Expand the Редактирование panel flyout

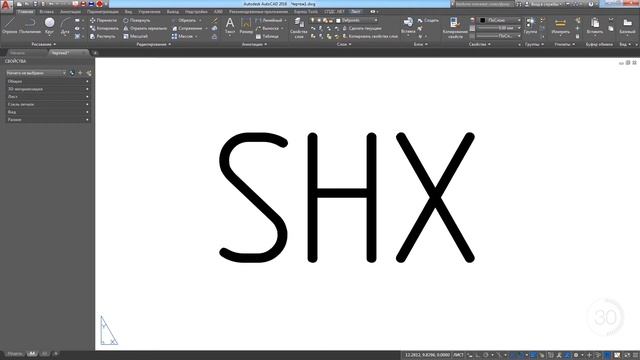pyautogui.click(x=153, y=44)
